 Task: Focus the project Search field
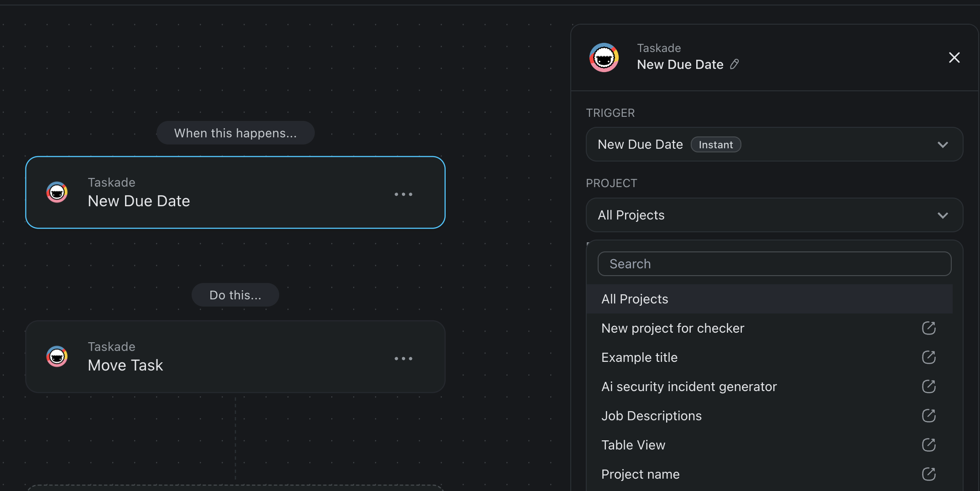pyautogui.click(x=774, y=264)
